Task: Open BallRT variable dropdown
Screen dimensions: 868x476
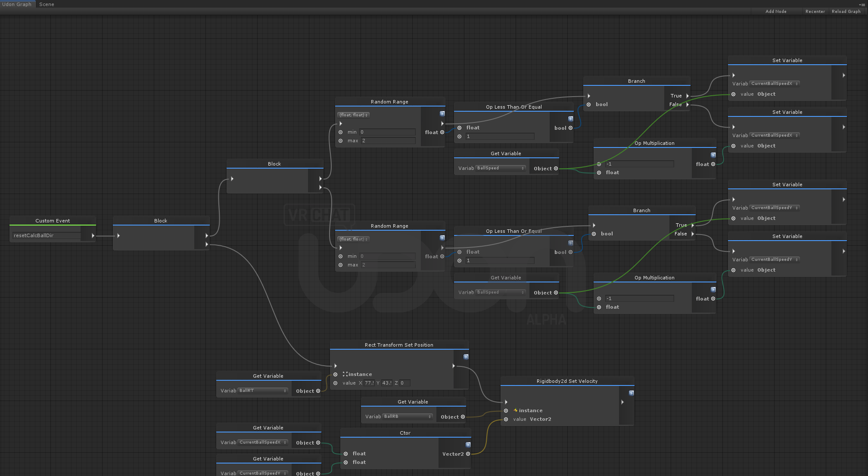Action: (x=263, y=391)
